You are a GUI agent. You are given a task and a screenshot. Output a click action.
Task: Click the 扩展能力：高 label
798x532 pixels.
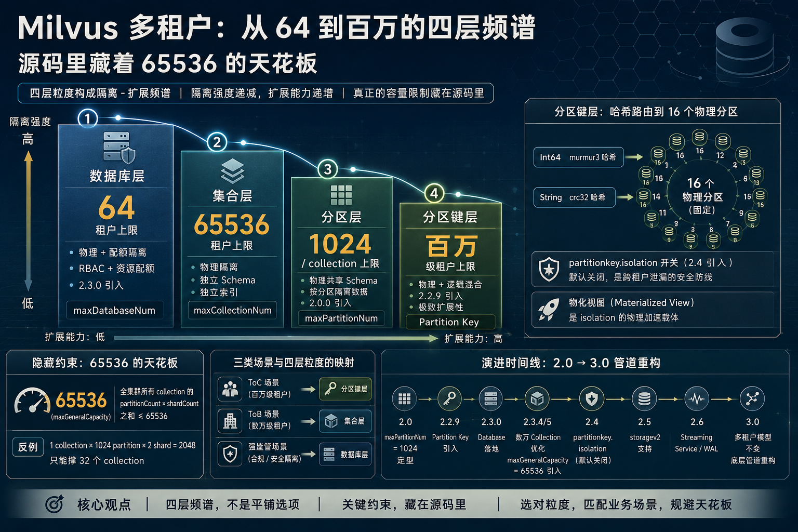click(473, 339)
